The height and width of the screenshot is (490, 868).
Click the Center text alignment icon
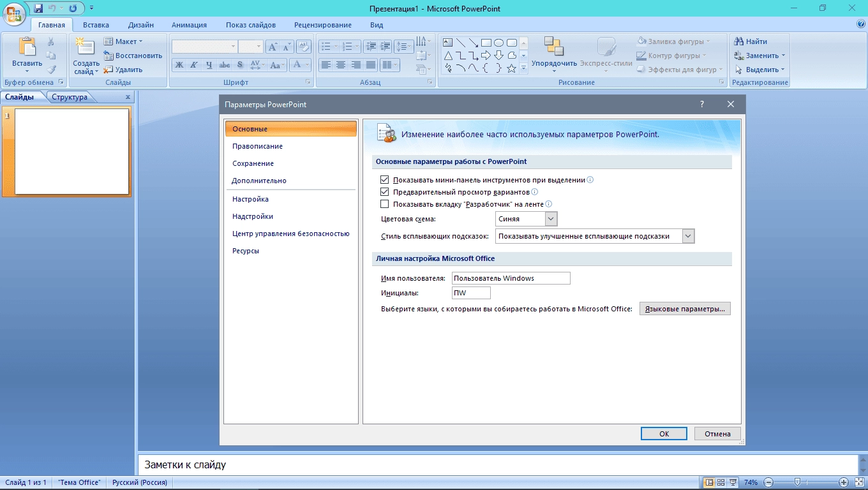pos(341,65)
